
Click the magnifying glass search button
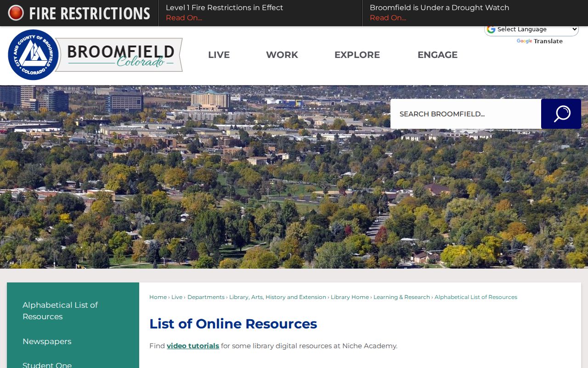(x=561, y=114)
